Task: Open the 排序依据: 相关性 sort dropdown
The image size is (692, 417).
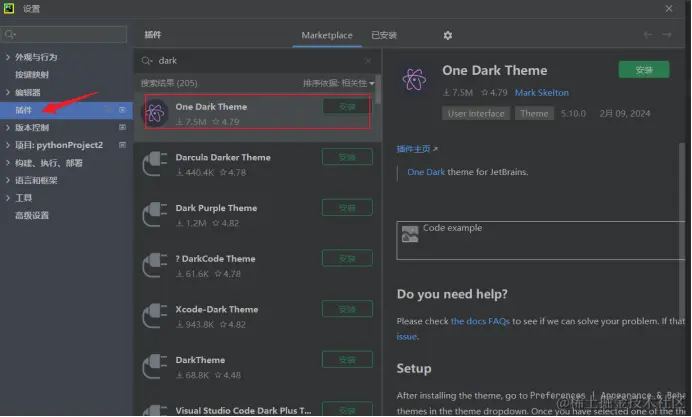Action: [338, 83]
